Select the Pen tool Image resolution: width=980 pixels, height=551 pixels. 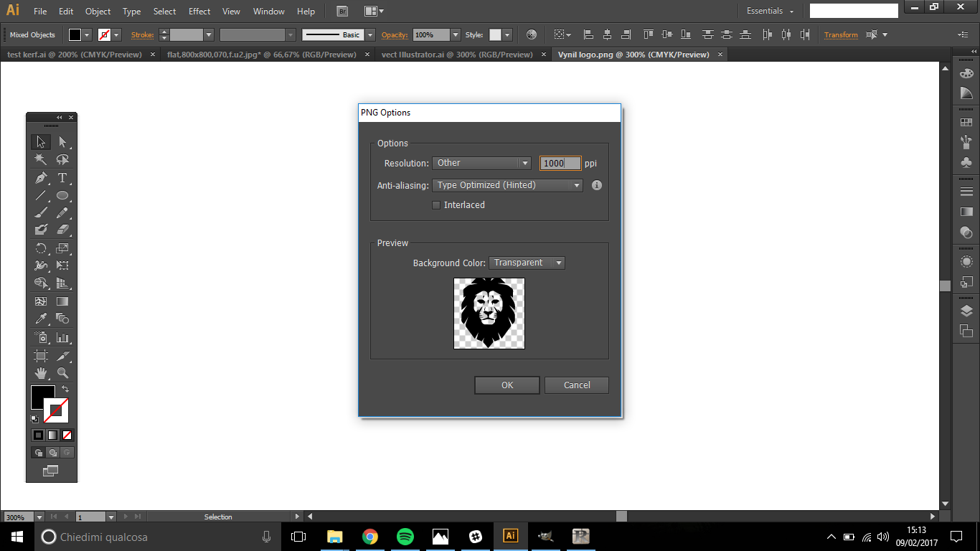[x=41, y=177]
